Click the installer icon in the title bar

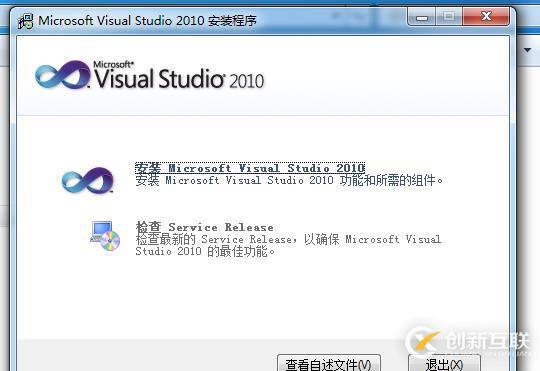[25, 21]
